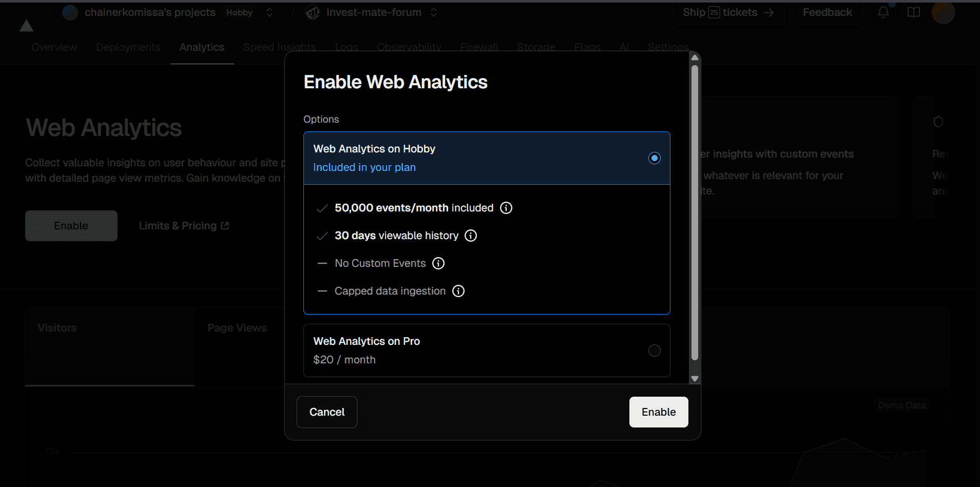Switch to the Page Views tab
The height and width of the screenshot is (487, 980).
[237, 327]
